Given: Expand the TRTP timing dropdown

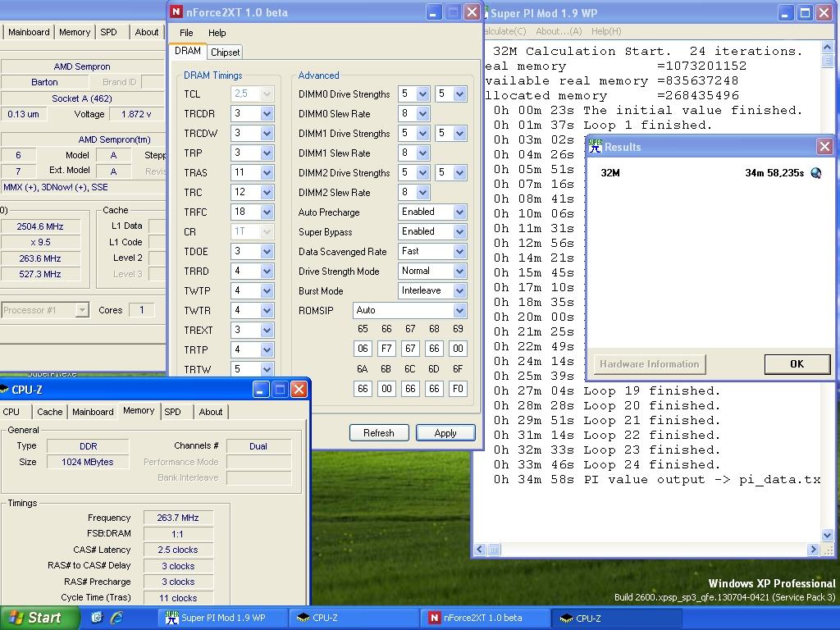Looking at the screenshot, I should [267, 349].
